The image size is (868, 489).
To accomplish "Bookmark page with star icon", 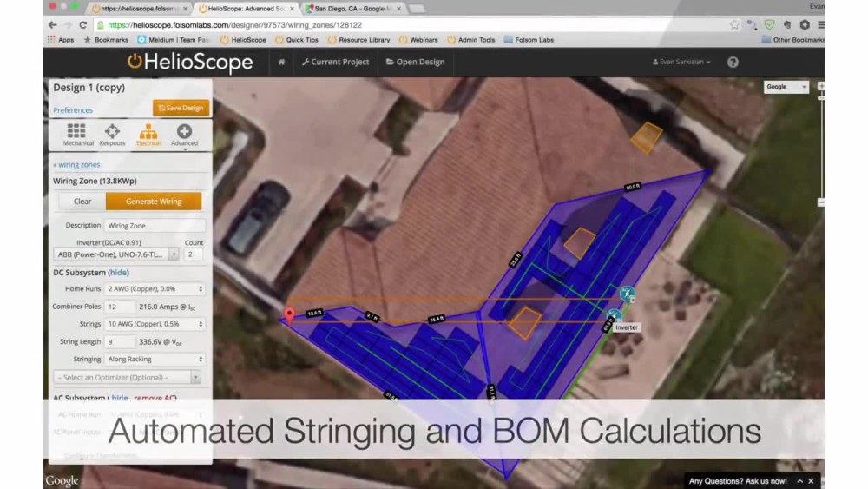I will [734, 25].
